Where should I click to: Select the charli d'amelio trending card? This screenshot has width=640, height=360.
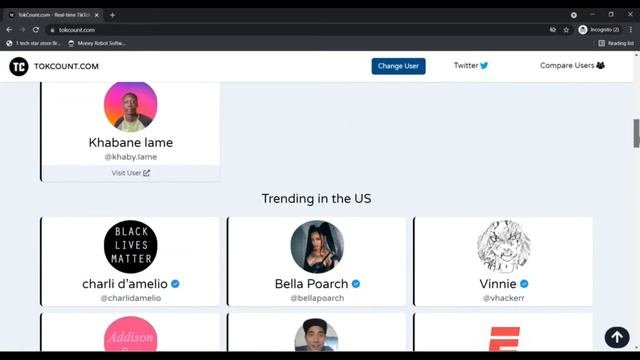(130, 261)
